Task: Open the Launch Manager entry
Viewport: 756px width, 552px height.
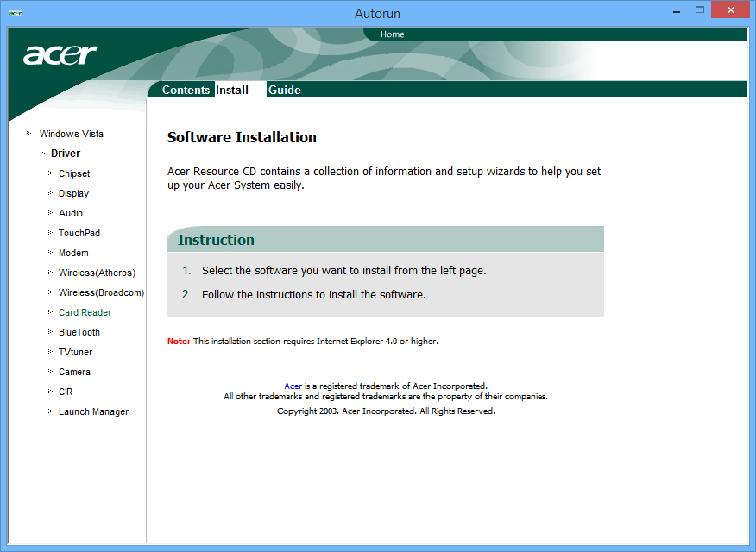Action: (x=93, y=411)
